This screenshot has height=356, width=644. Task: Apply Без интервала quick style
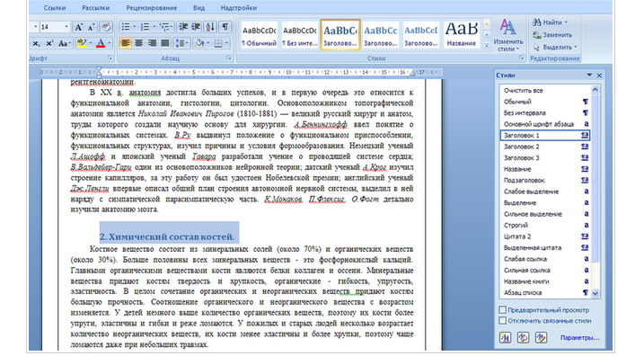click(300, 34)
